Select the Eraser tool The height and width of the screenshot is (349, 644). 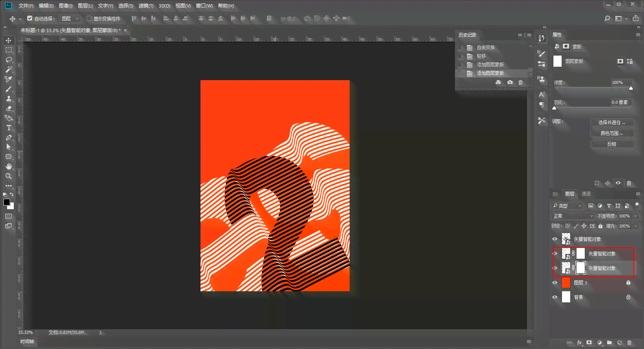9,108
